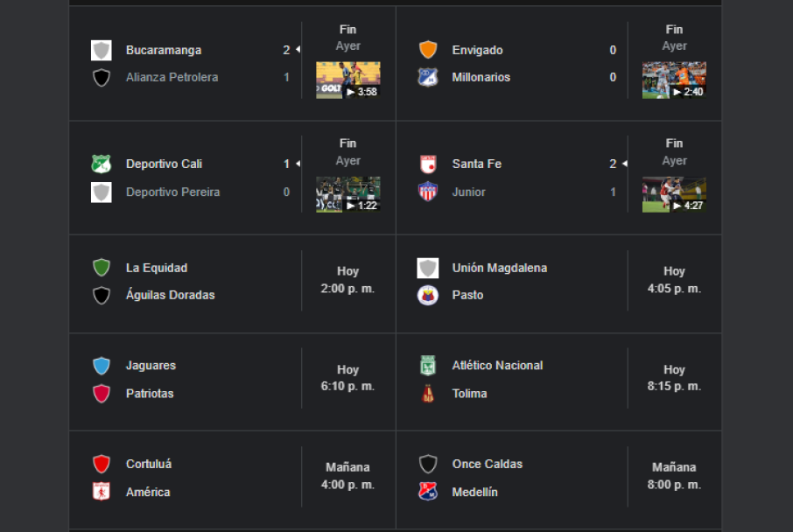This screenshot has height=532, width=793.
Task: Open Cortuluá vs América match at 4:00 p. m.
Action: point(347,476)
